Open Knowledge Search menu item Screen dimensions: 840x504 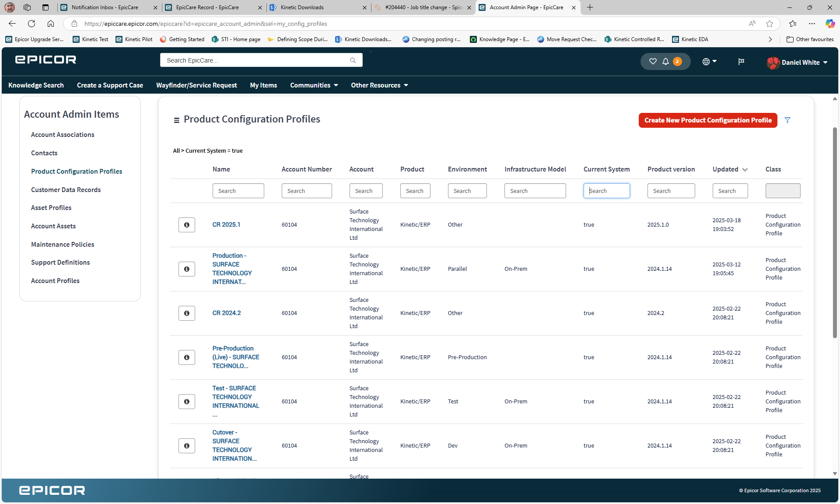pyautogui.click(x=36, y=85)
